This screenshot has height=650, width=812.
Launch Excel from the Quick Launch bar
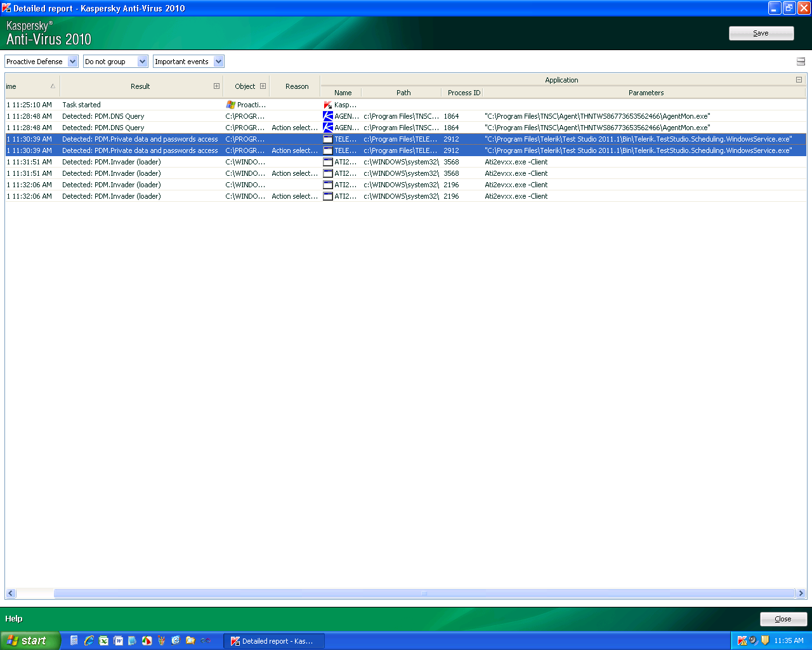103,640
